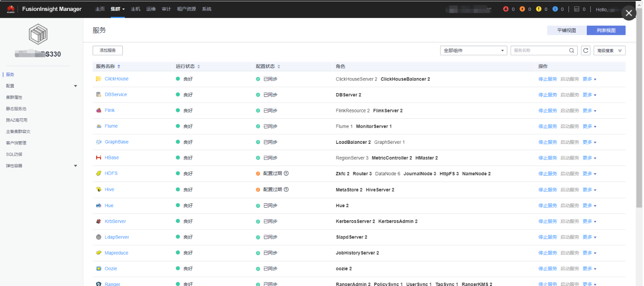Click the Hue service icon
The height and width of the screenshot is (286, 644).
point(99,205)
